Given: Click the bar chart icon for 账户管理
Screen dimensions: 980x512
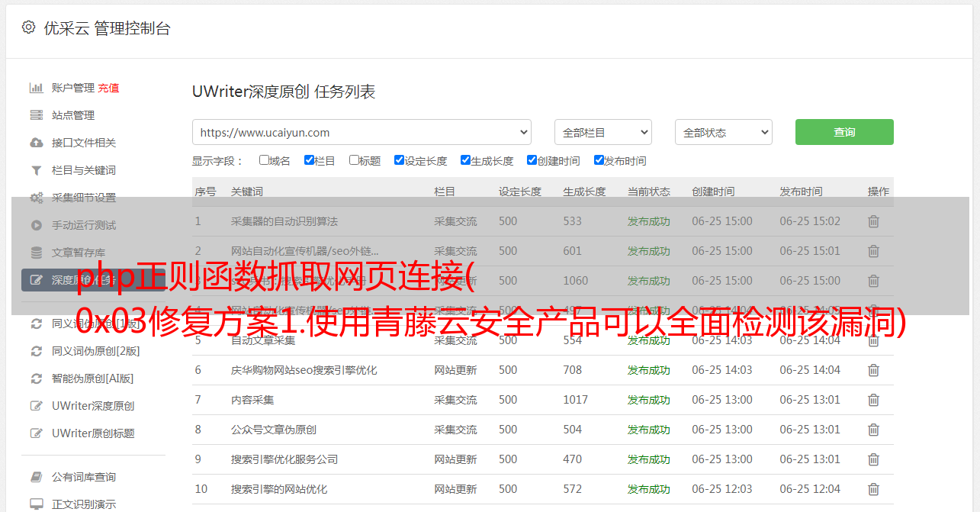Looking at the screenshot, I should pyautogui.click(x=36, y=88).
